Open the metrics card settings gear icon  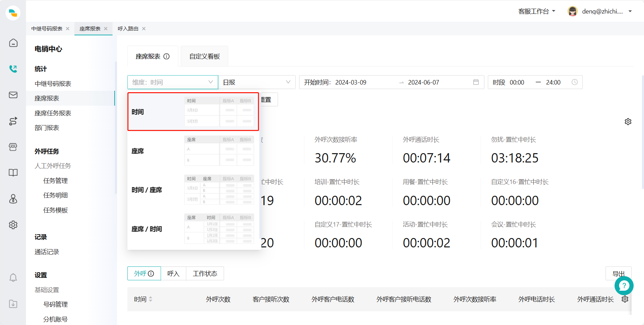click(x=628, y=122)
